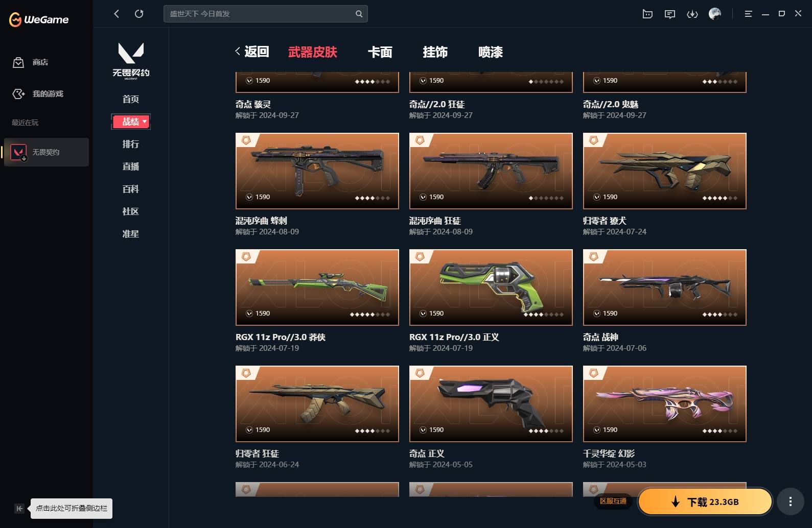Select 无畏契约 in recently played list
Screen dimensions: 812x528
point(47,152)
